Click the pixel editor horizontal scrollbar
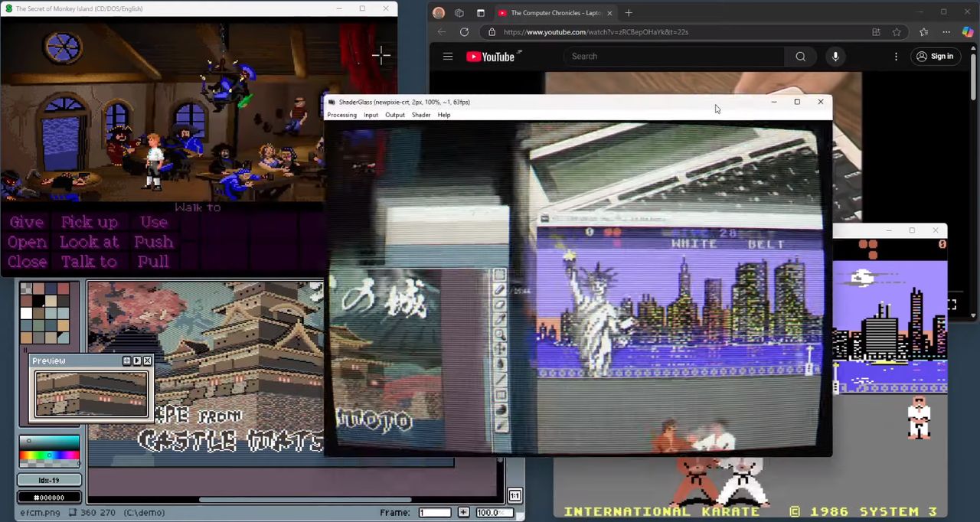This screenshot has width=980, height=522. click(x=306, y=500)
